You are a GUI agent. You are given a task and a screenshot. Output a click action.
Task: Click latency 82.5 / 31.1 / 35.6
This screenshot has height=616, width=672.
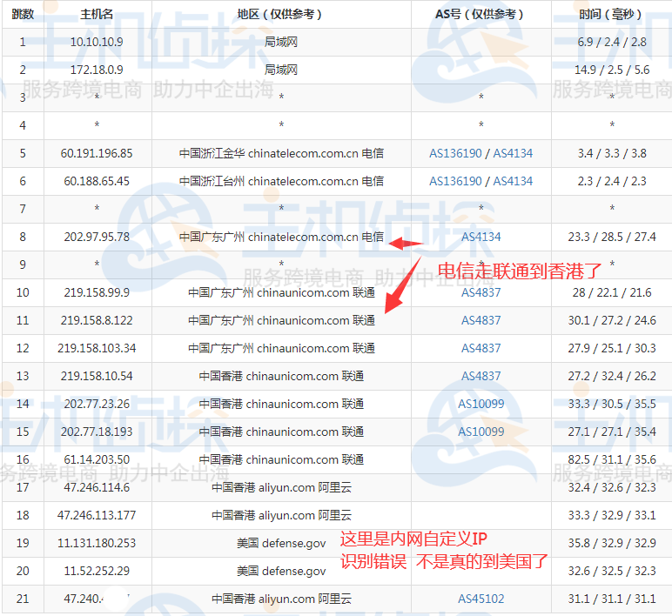pos(612,459)
